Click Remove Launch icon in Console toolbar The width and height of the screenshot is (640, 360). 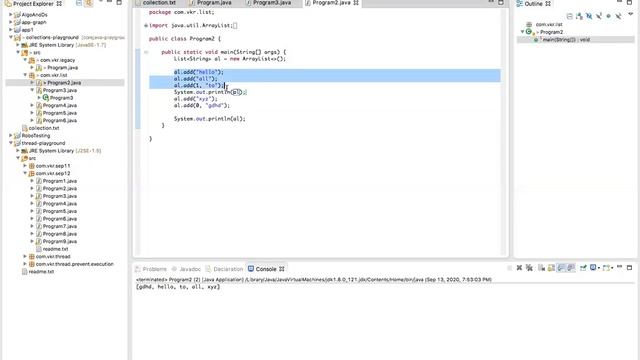coord(519,268)
